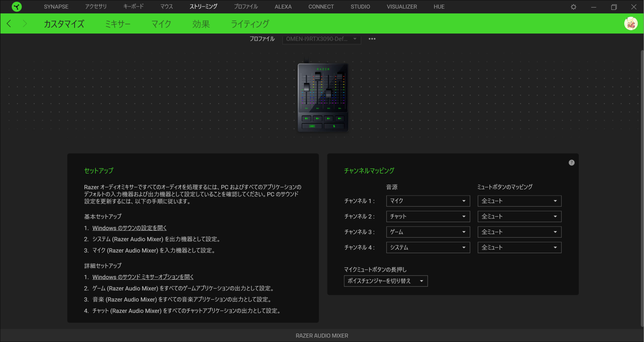Image resolution: width=644 pixels, height=342 pixels.
Task: Click the チャンネルマッピング heading
Action: [369, 171]
